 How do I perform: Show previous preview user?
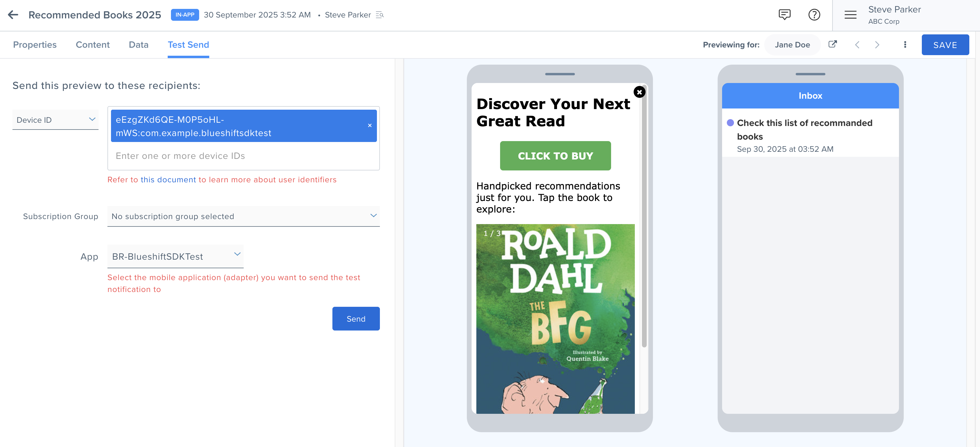(857, 45)
